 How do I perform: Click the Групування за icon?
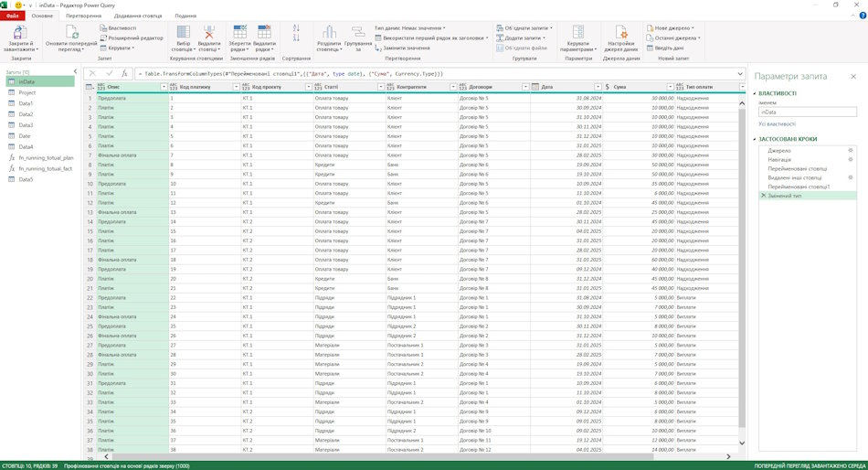(x=358, y=32)
